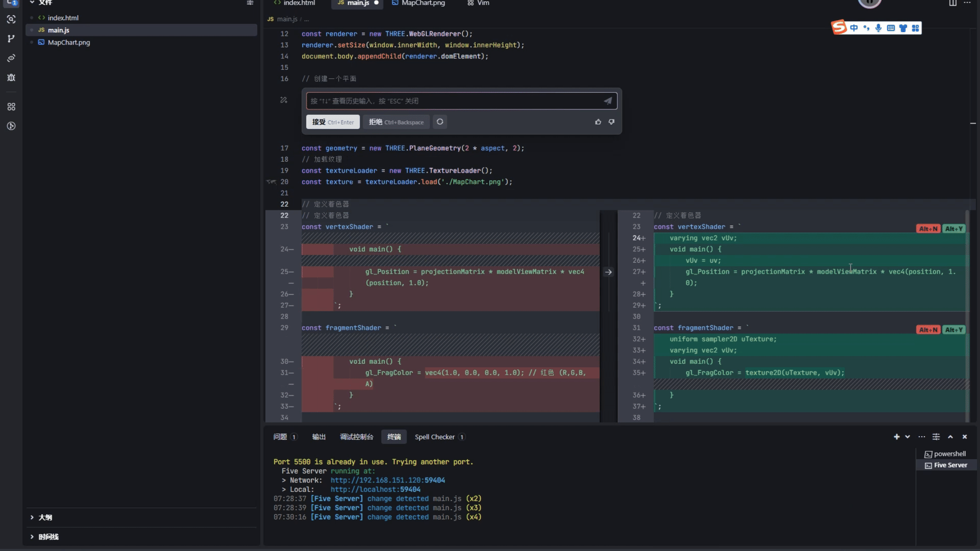Viewport: 980px width, 551px height.
Task: Click the thumbs down feedback icon
Action: click(611, 122)
